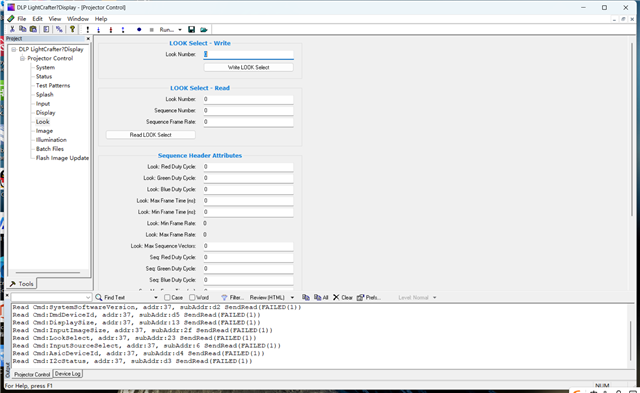Viewport: 640px width, 393px height.
Task: Click the Sequence Number input field
Action: click(249, 111)
